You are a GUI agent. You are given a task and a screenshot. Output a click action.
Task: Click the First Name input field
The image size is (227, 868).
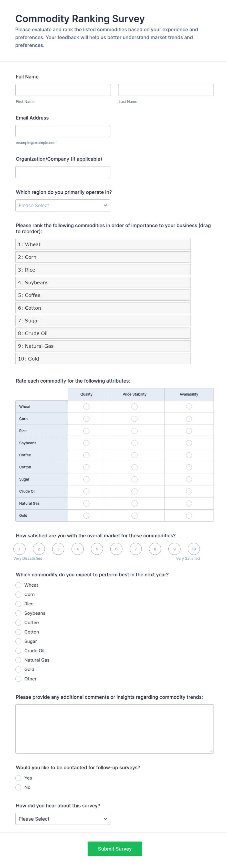(63, 90)
